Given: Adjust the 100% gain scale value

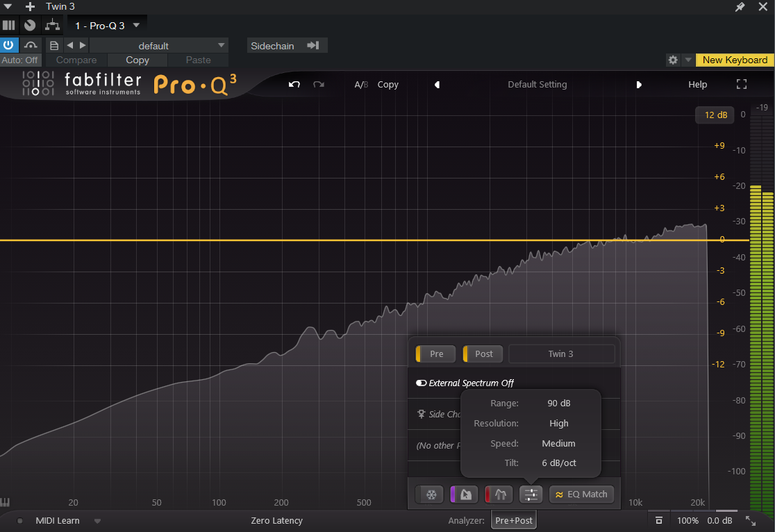Looking at the screenshot, I should tap(687, 521).
